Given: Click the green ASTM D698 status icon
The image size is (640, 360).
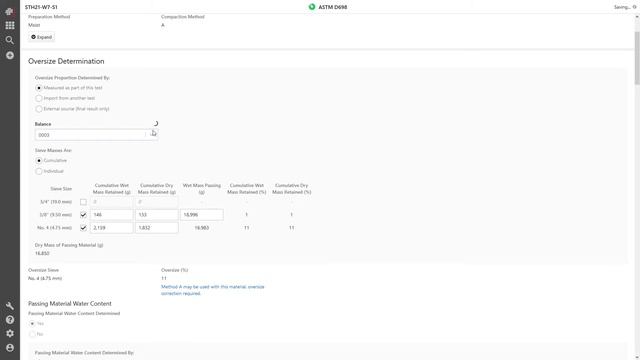Looking at the screenshot, I should (x=312, y=7).
